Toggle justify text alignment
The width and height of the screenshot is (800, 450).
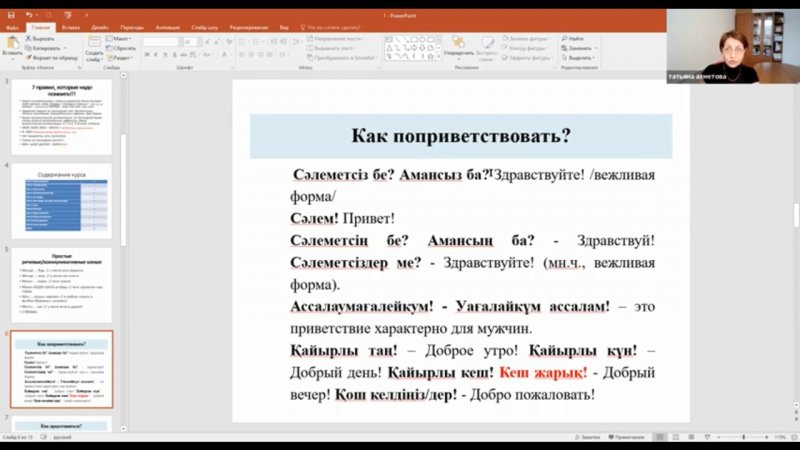click(270, 55)
